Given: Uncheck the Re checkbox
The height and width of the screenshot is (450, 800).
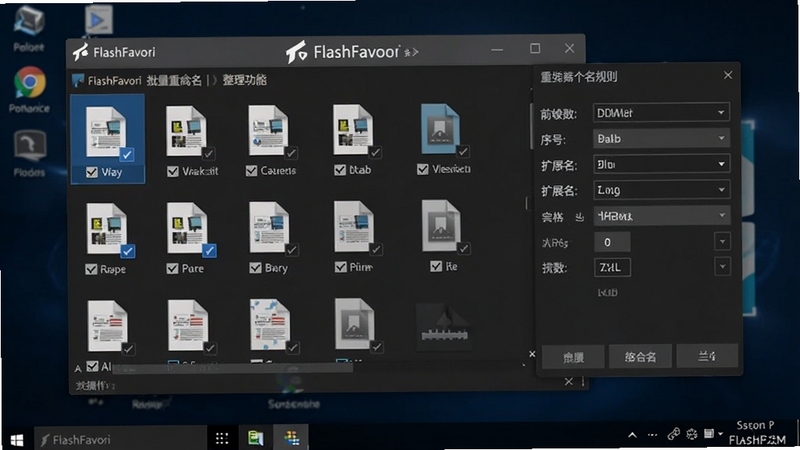Looking at the screenshot, I should 436,266.
